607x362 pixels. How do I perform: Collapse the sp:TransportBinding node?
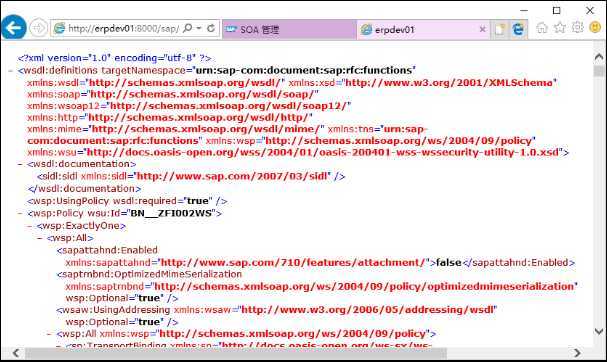[x=59, y=345]
